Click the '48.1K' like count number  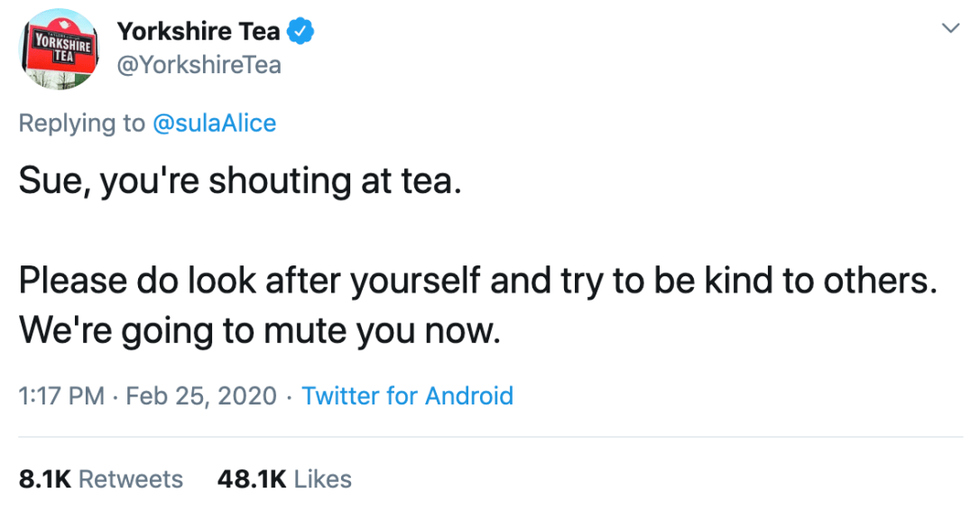250,478
